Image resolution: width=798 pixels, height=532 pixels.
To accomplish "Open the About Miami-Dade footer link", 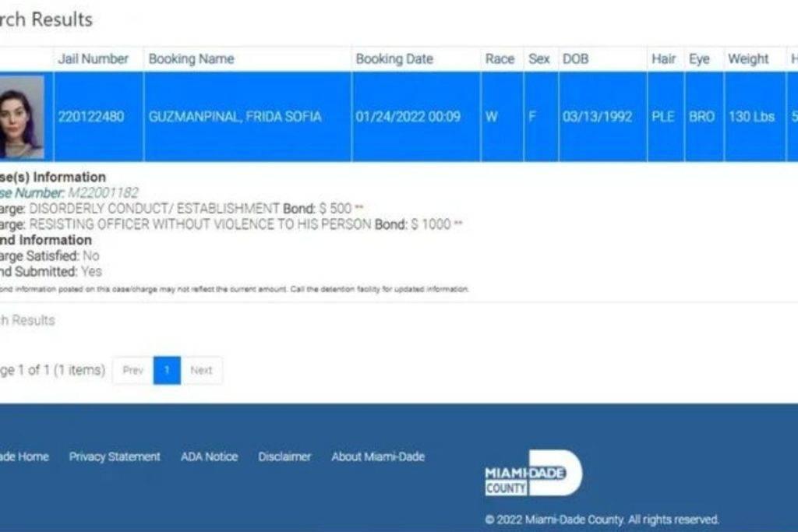I will tap(378, 456).
